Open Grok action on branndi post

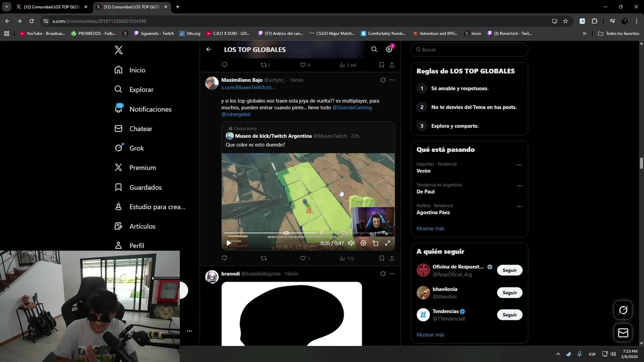tap(383, 274)
